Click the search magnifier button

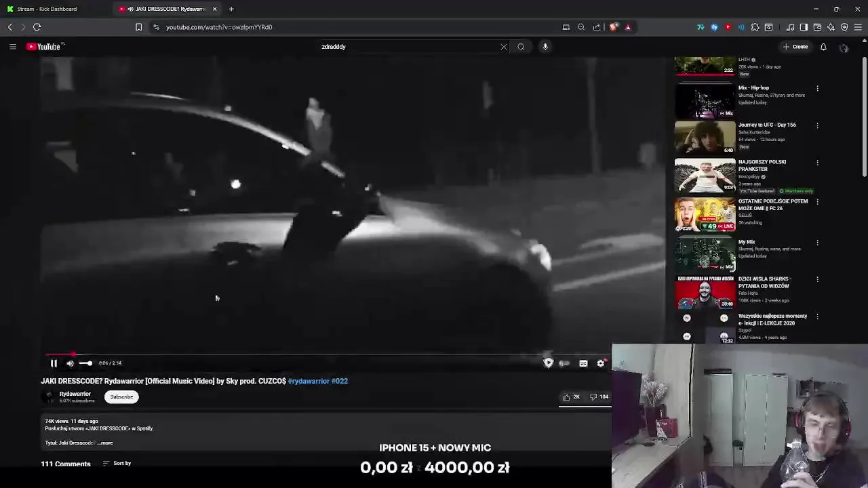coord(521,47)
